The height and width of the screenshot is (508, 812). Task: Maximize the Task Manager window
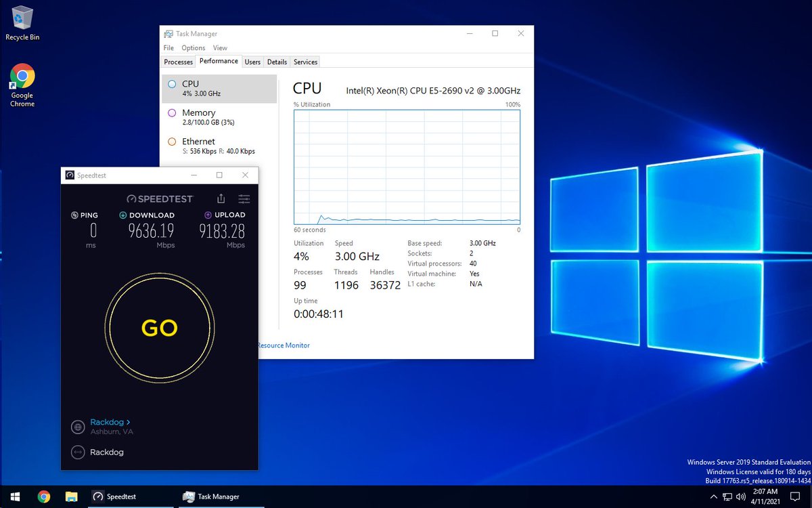click(x=495, y=33)
